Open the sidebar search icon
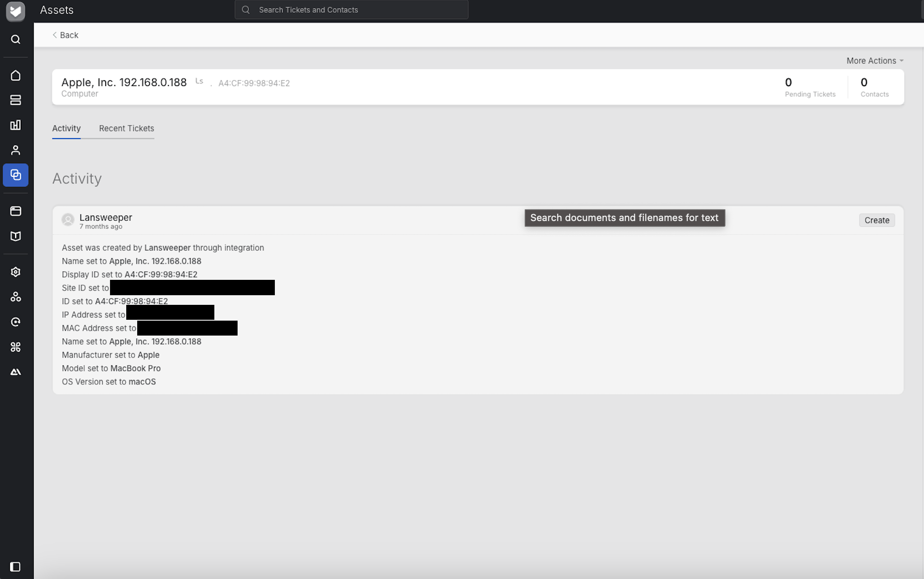 (x=15, y=39)
